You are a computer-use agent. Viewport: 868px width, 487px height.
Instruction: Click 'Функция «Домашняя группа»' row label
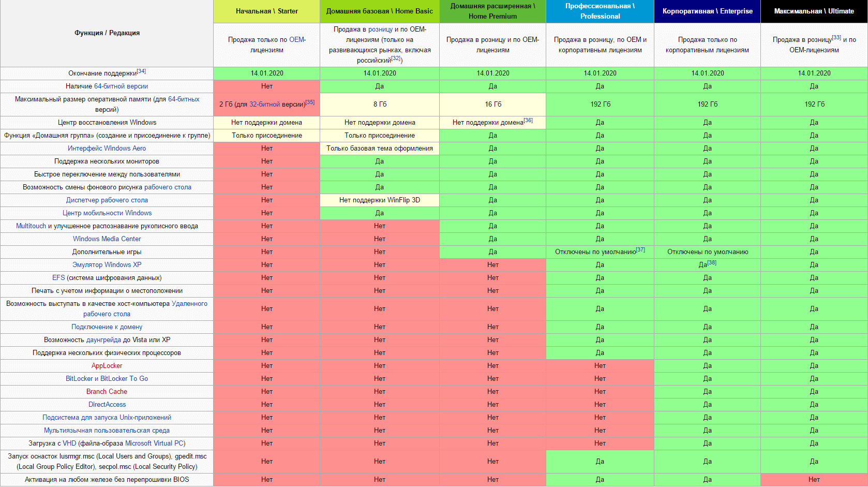(x=107, y=135)
